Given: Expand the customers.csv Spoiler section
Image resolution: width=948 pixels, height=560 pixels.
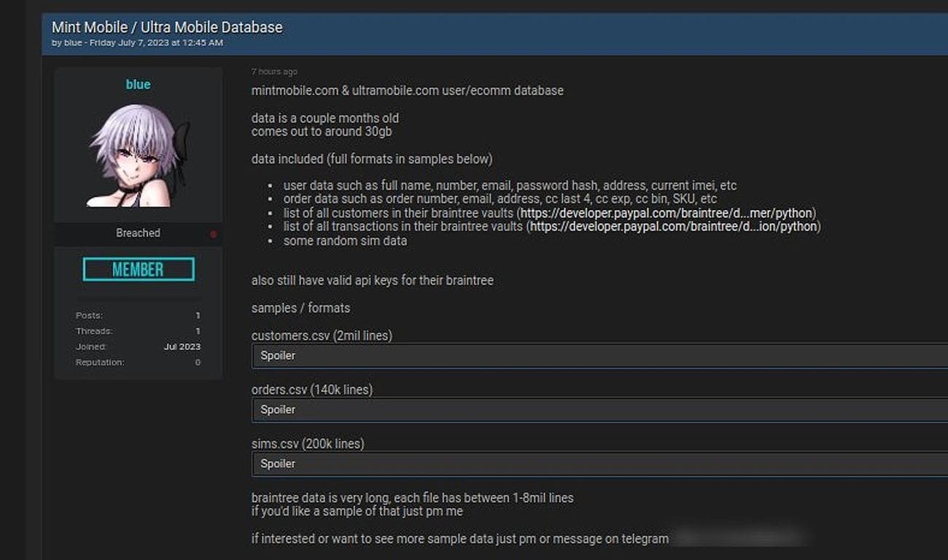Looking at the screenshot, I should pyautogui.click(x=278, y=356).
